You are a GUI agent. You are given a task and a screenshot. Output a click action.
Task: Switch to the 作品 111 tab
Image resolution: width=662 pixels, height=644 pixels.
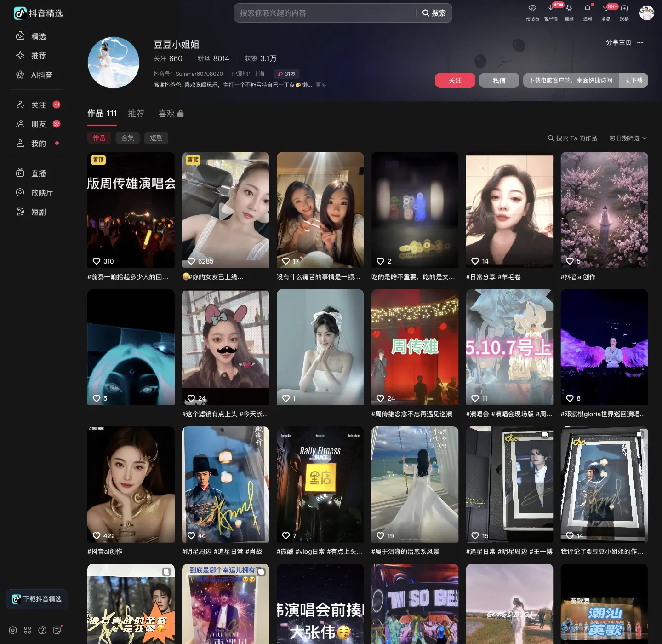[x=102, y=114]
